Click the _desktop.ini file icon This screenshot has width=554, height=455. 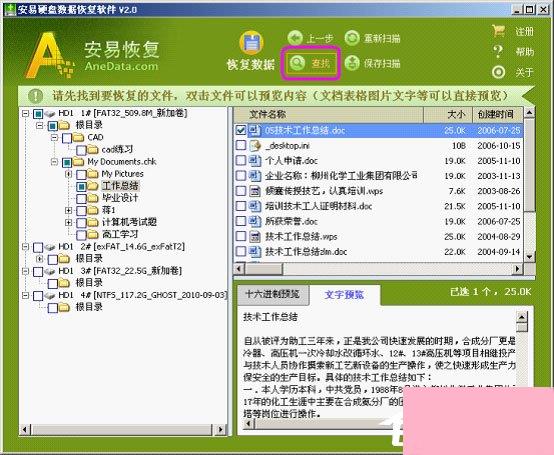pyautogui.click(x=255, y=145)
